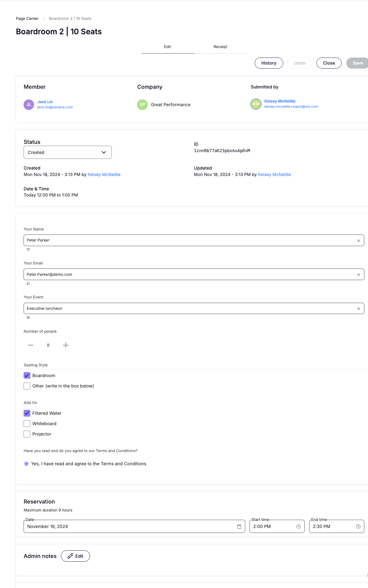Click the Boardroom 2 | 10 Seats breadcrumb
This screenshot has width=368, height=588.
tap(70, 19)
